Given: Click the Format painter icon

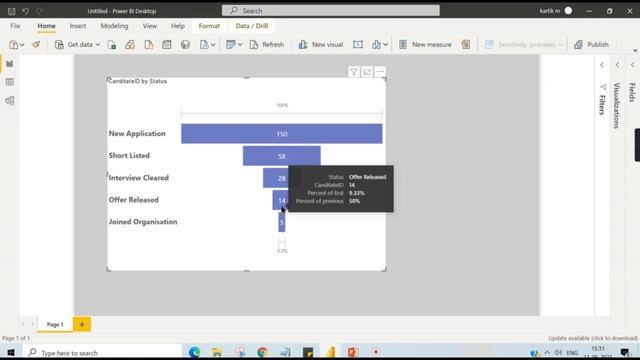Looking at the screenshot, I should tap(36, 44).
